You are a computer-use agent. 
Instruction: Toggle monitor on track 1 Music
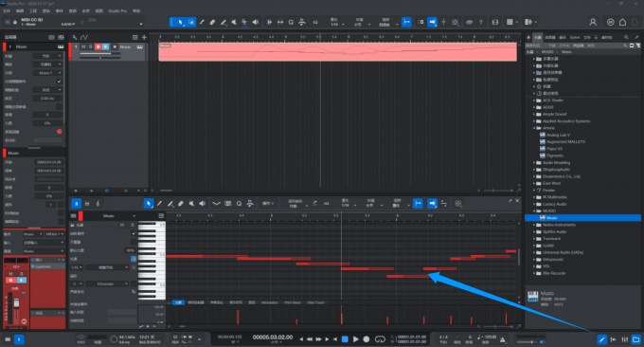(105, 46)
